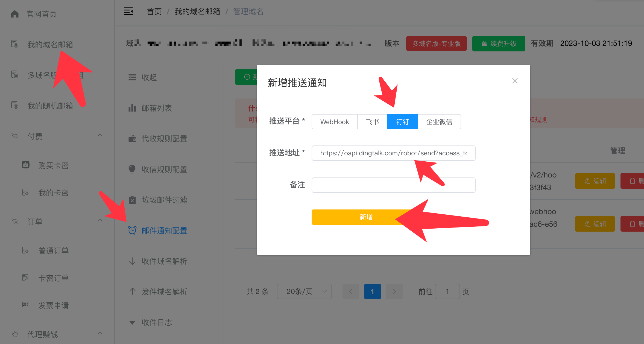Open 代收规则配置 menu item
This screenshot has width=644, height=344.
[x=164, y=139]
